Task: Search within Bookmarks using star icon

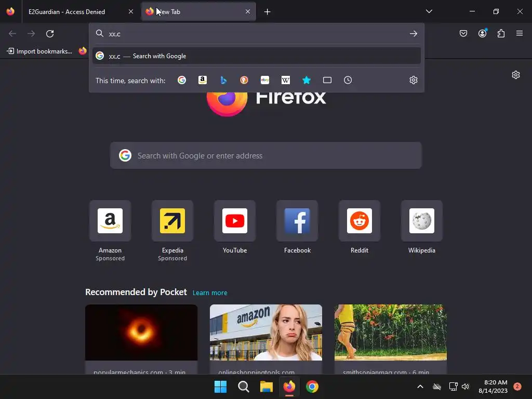Action: 307,80
